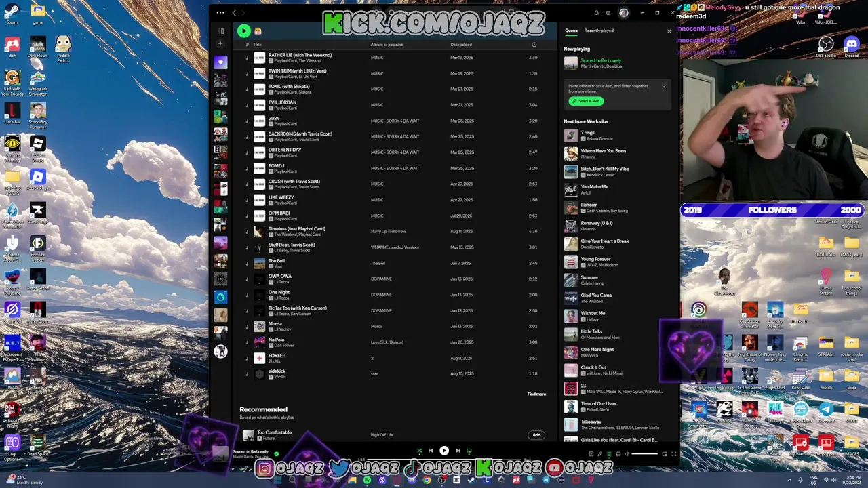Toggle shuffle in the Spotify player bar
The height and width of the screenshot is (488, 868).
click(x=419, y=451)
